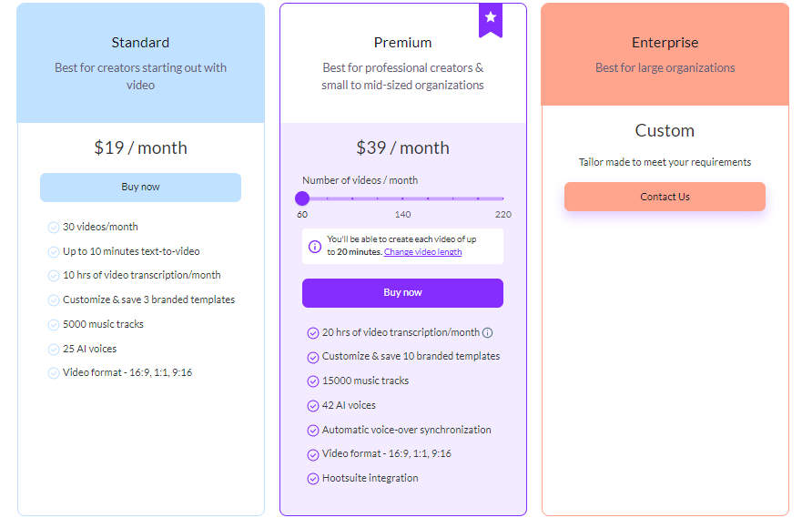Click the videos per month slider handle

pyautogui.click(x=302, y=198)
